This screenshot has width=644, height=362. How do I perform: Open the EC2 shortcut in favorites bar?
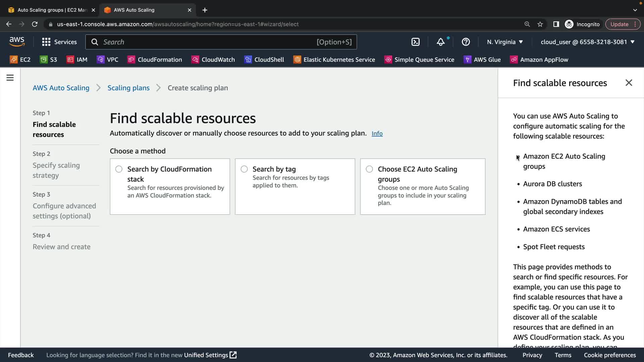(20, 60)
